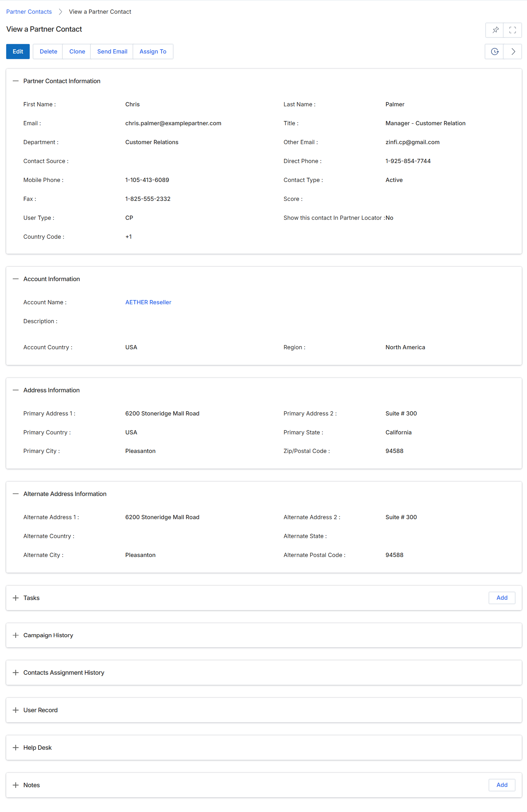This screenshot has height=812, width=527.
Task: Click first name value Chris
Action: click(132, 104)
